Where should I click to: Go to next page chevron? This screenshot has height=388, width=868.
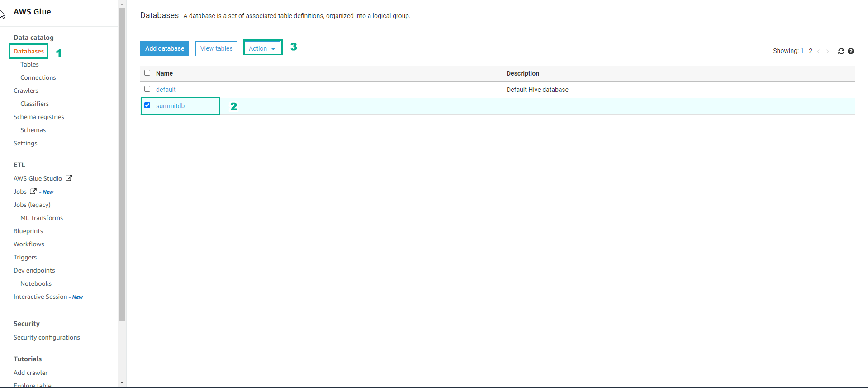[x=828, y=51]
